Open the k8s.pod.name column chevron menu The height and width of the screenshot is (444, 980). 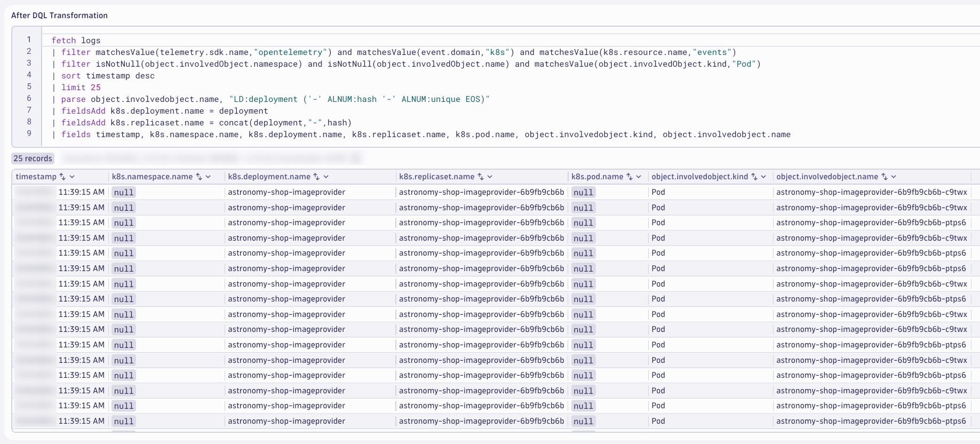639,177
